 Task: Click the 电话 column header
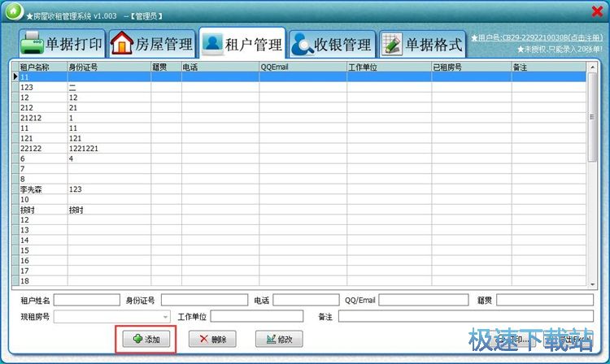220,67
